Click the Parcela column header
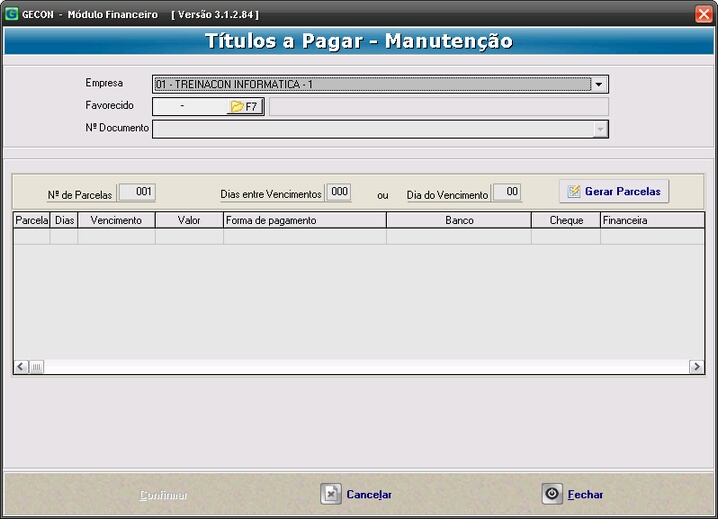718x519 pixels. pyautogui.click(x=32, y=220)
